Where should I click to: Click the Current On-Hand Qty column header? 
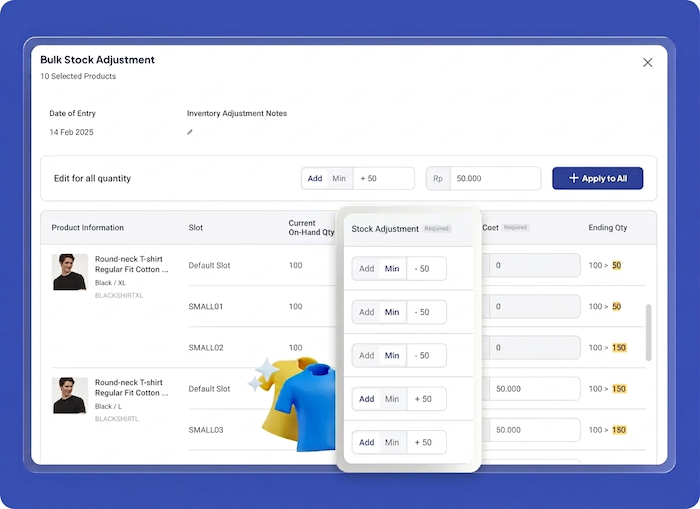(311, 228)
